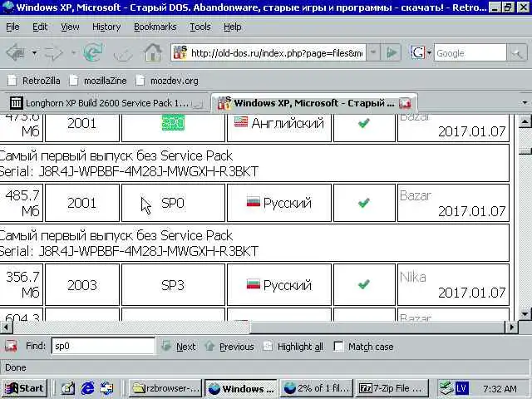Click green checkmark in 485.7 Мб row
This screenshot has height=399, width=532.
coord(364,203)
